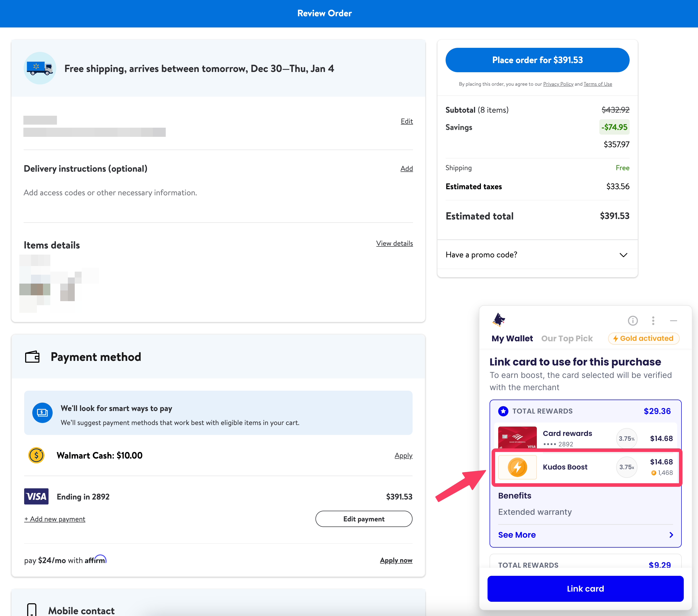698x616 pixels.
Task: Open Edit payment
Action: tap(364, 519)
